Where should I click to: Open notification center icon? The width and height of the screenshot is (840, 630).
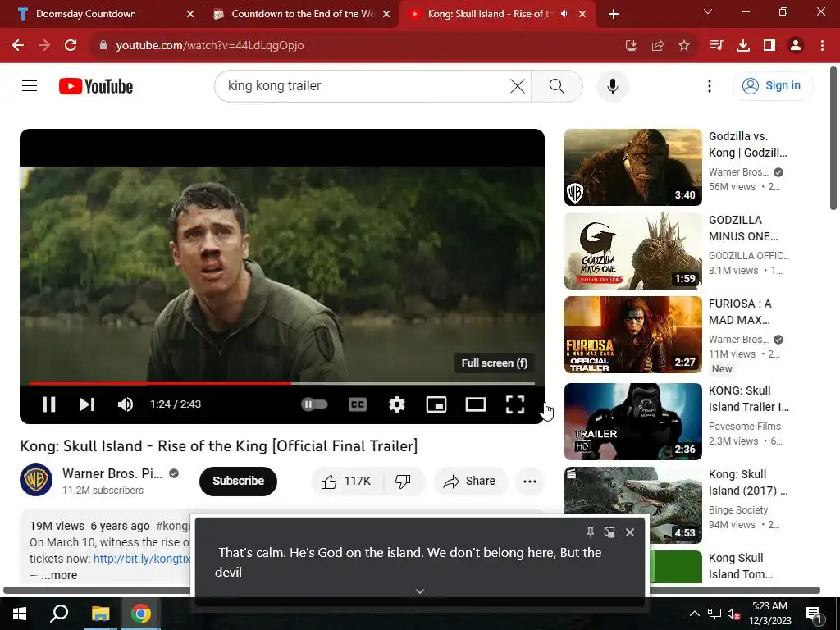(813, 614)
